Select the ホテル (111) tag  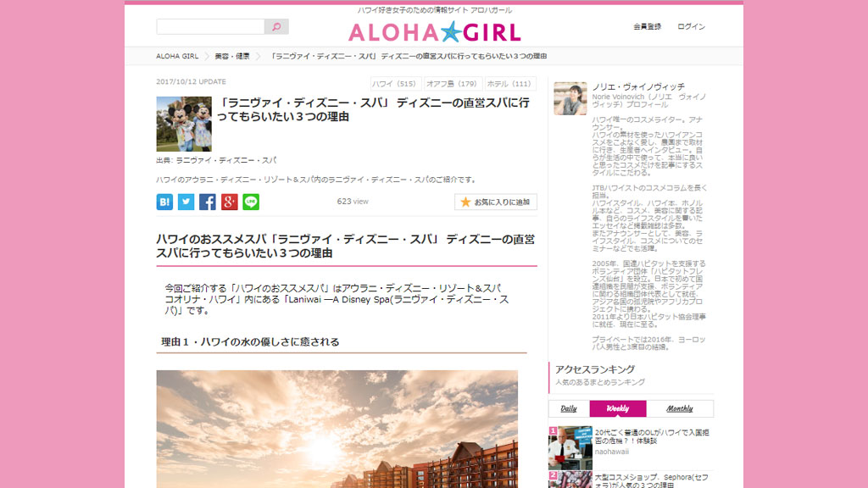pos(510,84)
